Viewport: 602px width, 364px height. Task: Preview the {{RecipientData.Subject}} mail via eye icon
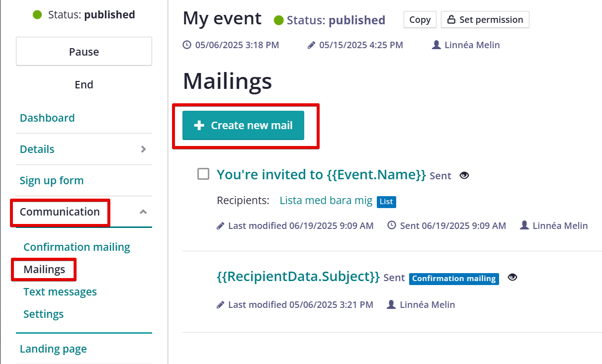click(513, 277)
